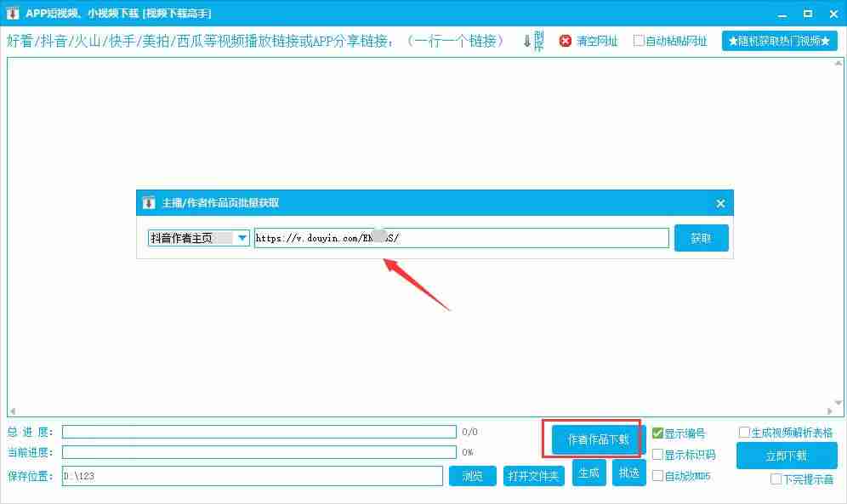Click the 倒序 label text
Viewport: 847px width, 504px height.
[x=538, y=41]
